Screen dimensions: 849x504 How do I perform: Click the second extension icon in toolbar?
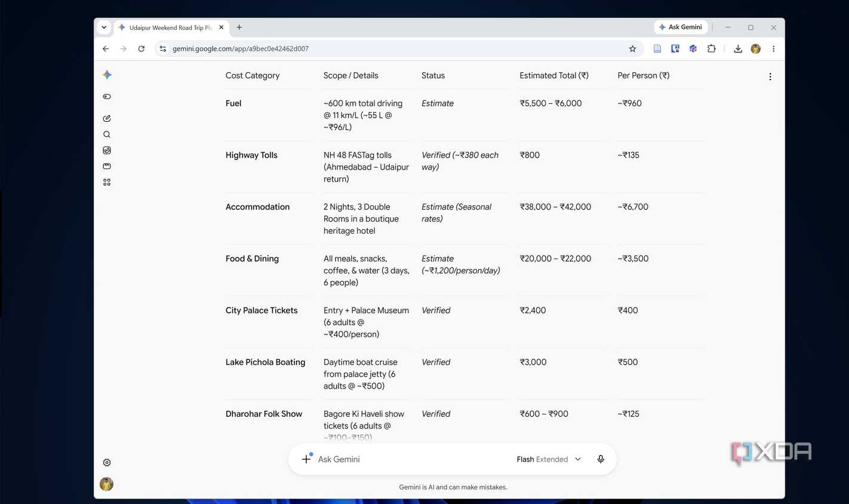pyautogui.click(x=675, y=49)
